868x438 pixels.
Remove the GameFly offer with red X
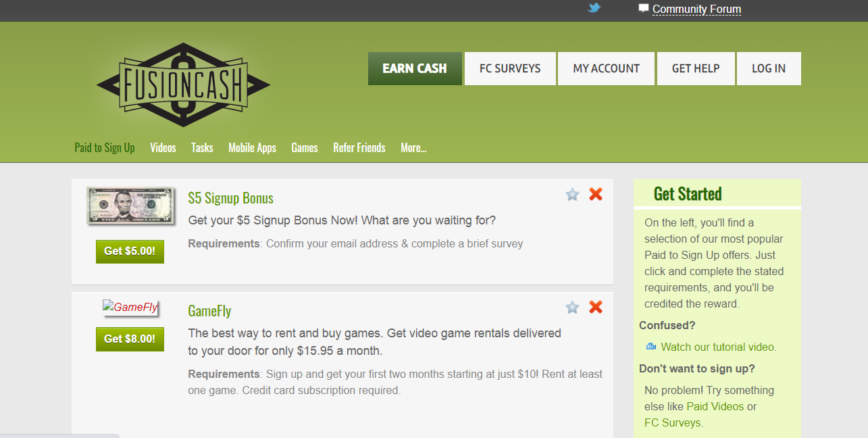(x=596, y=308)
